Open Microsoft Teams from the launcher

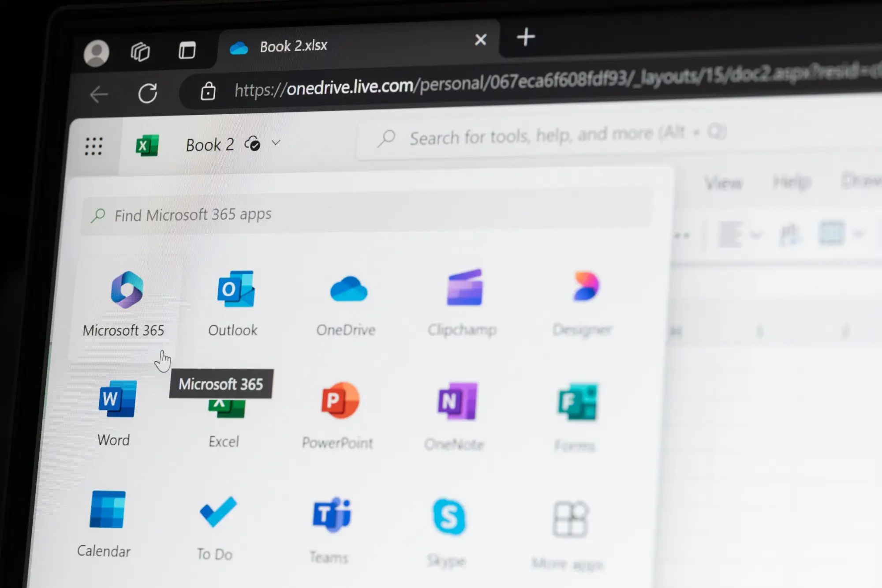point(331,531)
